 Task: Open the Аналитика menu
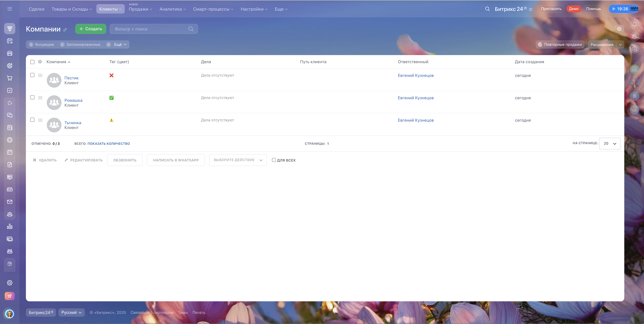173,9
